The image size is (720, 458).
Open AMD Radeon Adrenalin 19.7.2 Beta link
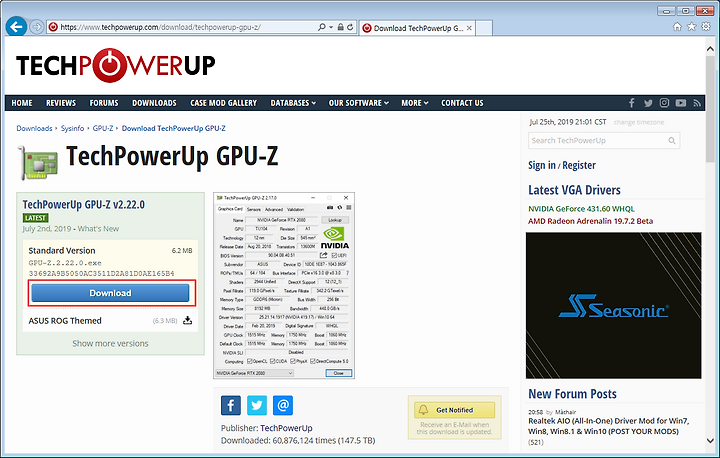591,221
